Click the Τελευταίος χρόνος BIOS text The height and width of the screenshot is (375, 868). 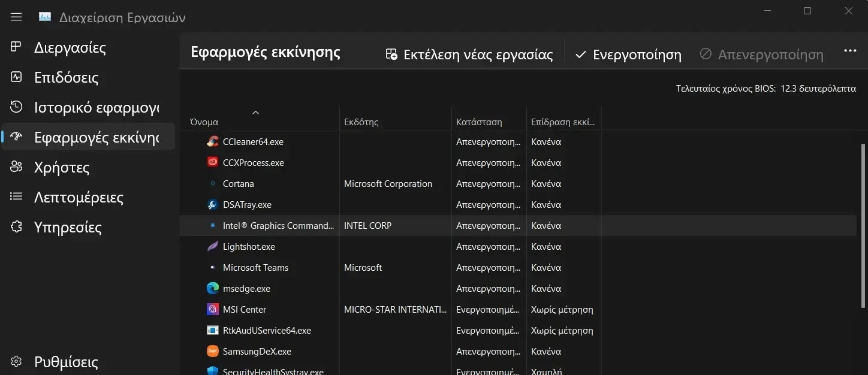(766, 89)
